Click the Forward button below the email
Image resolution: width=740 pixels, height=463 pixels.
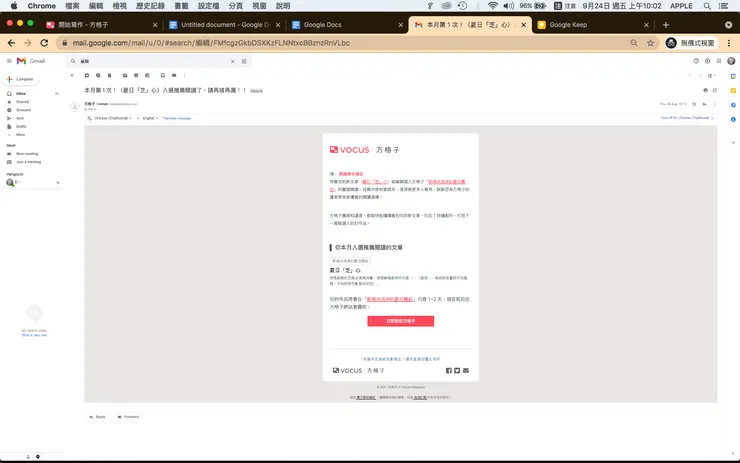128,417
